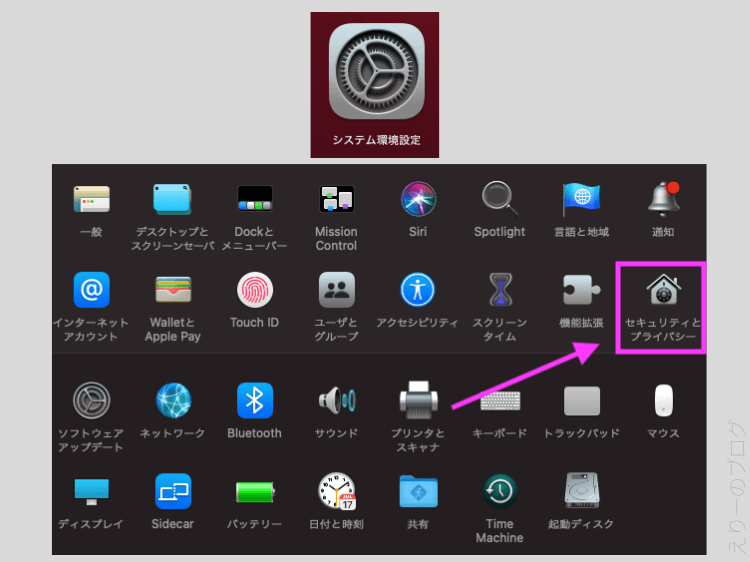Open 起動ディスク hard drive preferences
The width and height of the screenshot is (750, 562).
click(582, 491)
